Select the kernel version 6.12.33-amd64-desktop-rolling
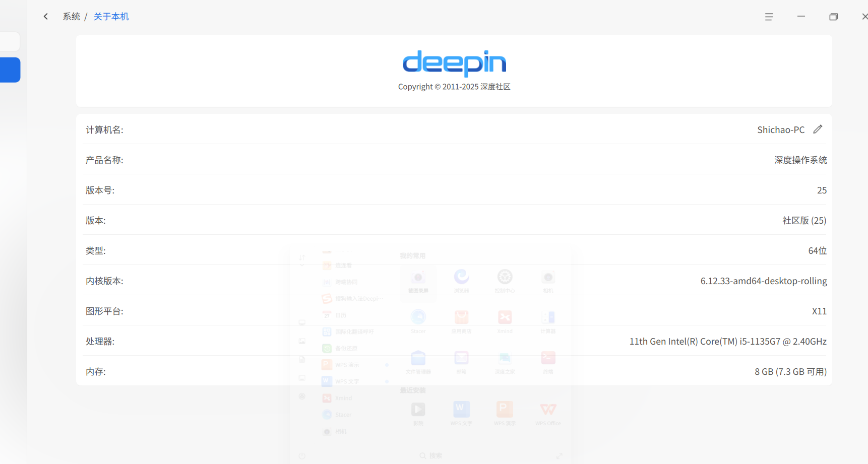Viewport: 868px width, 464px height. click(764, 281)
